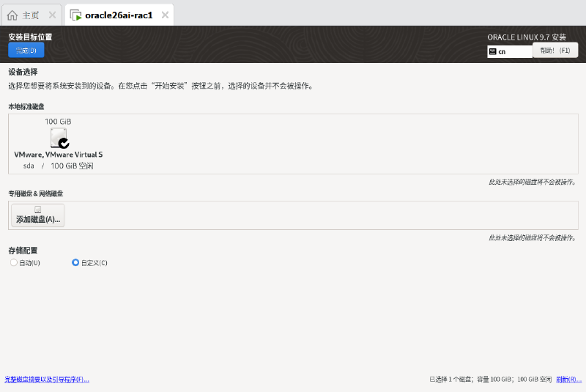This screenshot has width=586, height=392.
Task: Click the small disk icon above 添加磁盘
Action: point(38,210)
